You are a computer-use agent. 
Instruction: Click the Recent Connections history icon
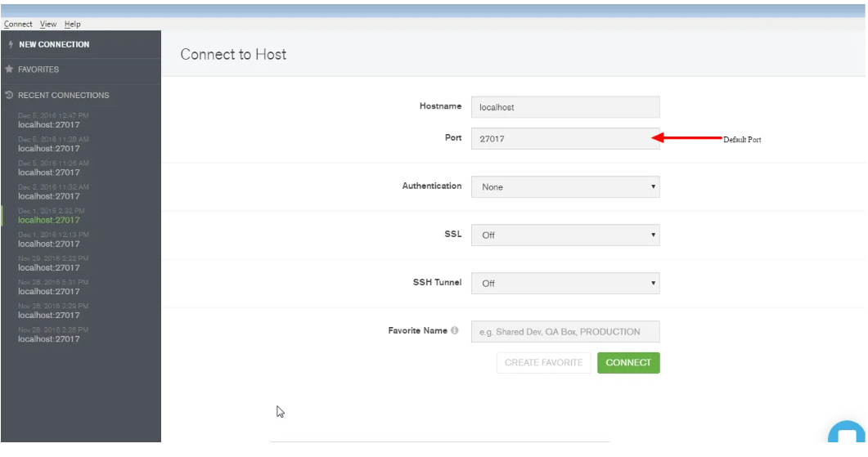[10, 96]
